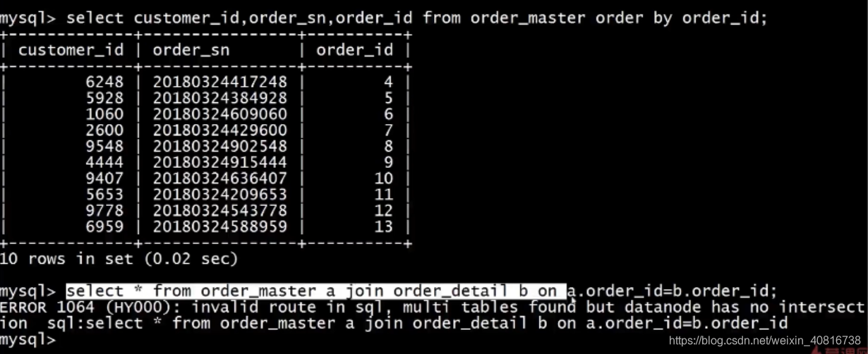Image resolution: width=868 pixels, height=354 pixels.
Task: Click customer id value 6248
Action: pos(104,83)
